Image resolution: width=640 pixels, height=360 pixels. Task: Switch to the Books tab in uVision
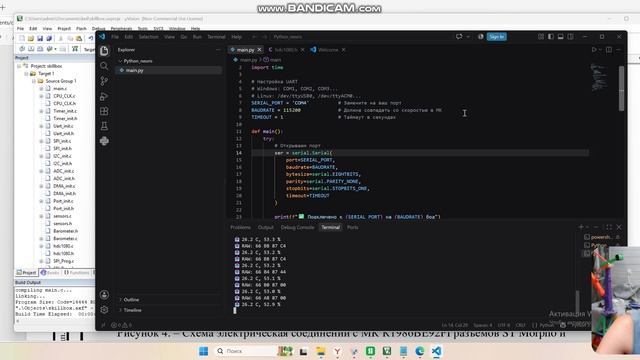(50, 273)
